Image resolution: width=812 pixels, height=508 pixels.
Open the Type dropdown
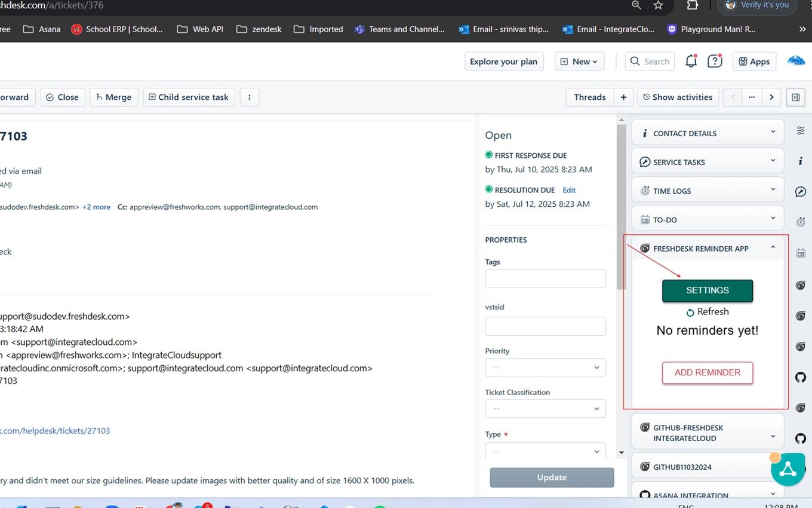point(545,451)
